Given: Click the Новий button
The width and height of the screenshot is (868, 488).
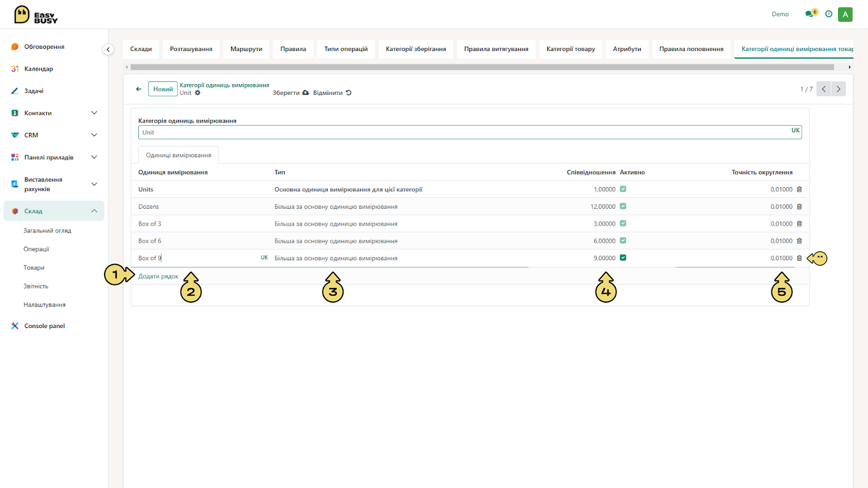Looking at the screenshot, I should point(163,89).
